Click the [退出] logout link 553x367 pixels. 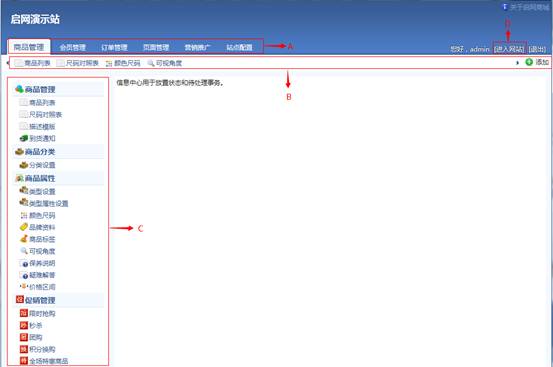point(537,49)
